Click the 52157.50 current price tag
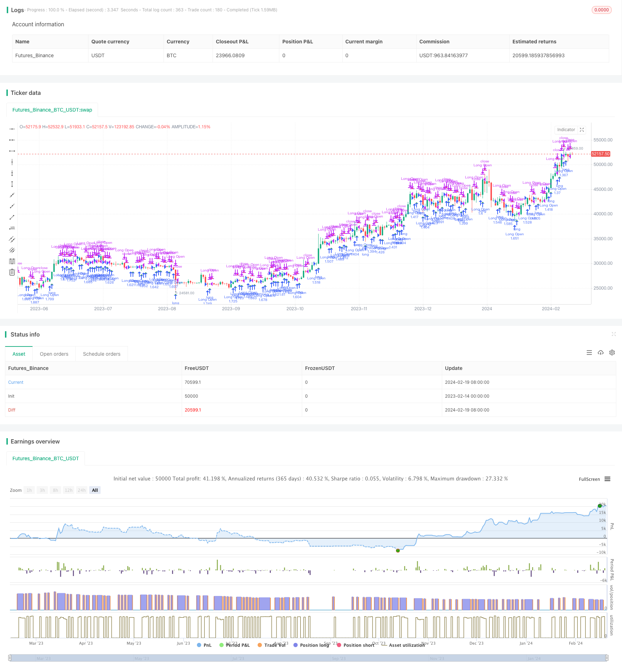Screen dimensions: 622x672 pos(601,154)
